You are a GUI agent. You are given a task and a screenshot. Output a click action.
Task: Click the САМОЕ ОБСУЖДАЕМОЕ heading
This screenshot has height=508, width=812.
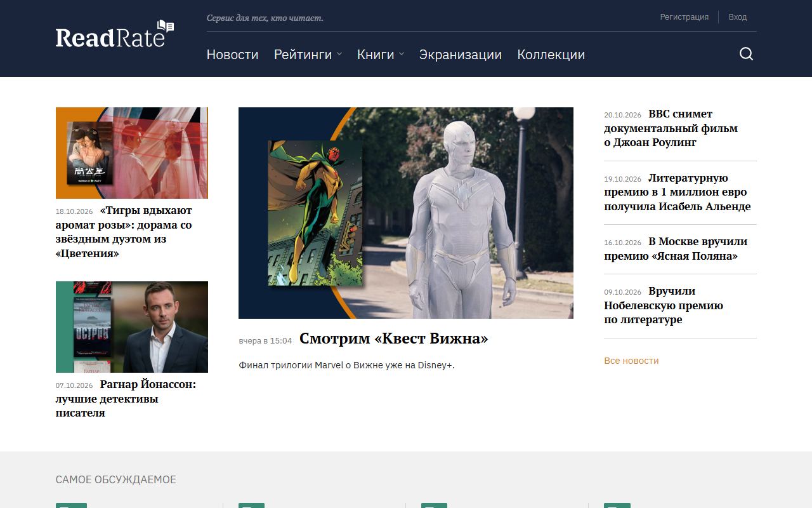click(x=116, y=479)
